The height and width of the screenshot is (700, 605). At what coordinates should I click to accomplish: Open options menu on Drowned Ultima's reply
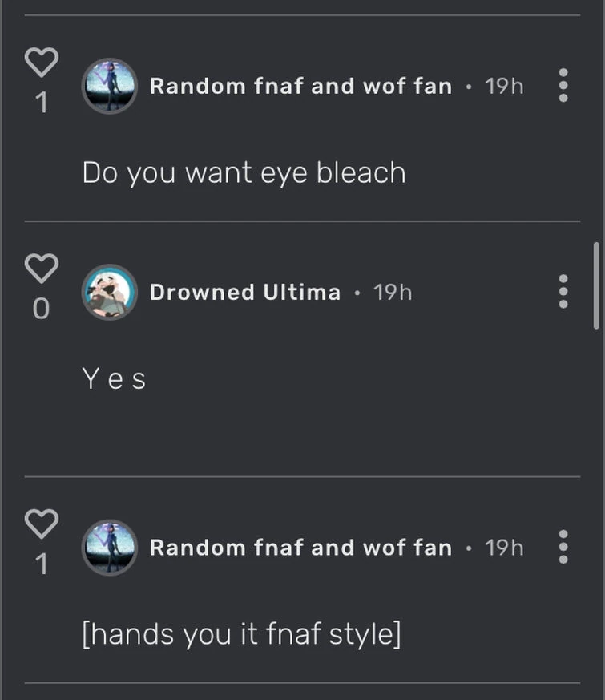(x=562, y=292)
